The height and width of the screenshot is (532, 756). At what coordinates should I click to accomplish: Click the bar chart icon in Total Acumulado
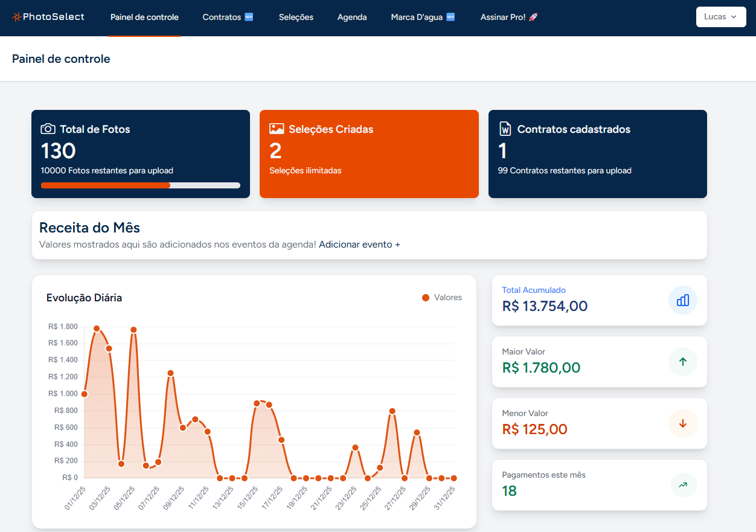[x=682, y=300]
